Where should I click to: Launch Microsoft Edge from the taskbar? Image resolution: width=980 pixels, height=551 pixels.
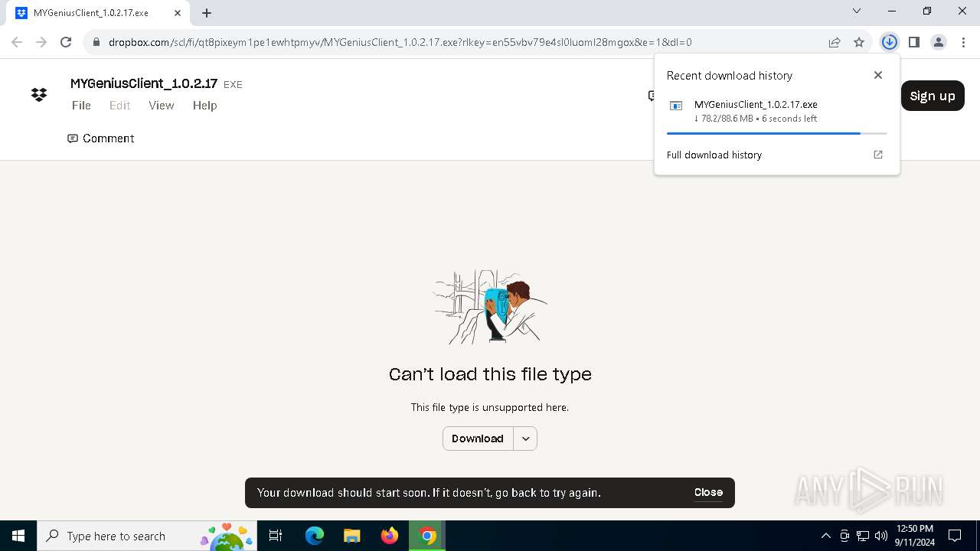315,536
